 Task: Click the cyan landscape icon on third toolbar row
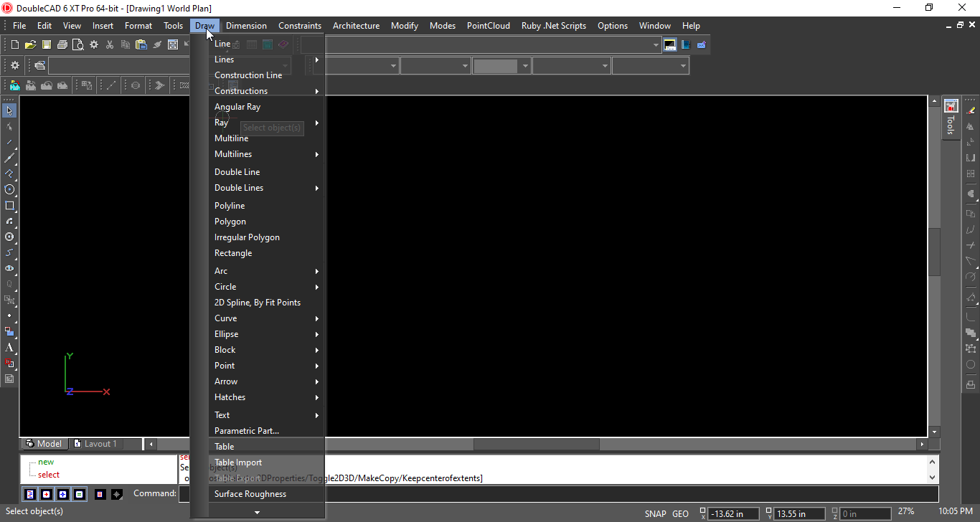pyautogui.click(x=15, y=85)
